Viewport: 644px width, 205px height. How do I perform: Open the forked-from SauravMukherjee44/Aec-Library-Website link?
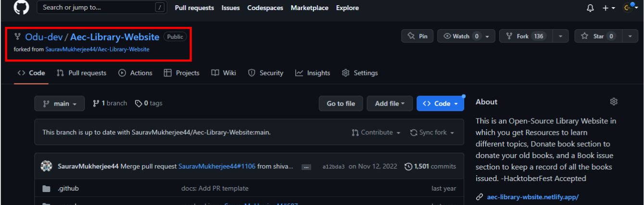97,49
